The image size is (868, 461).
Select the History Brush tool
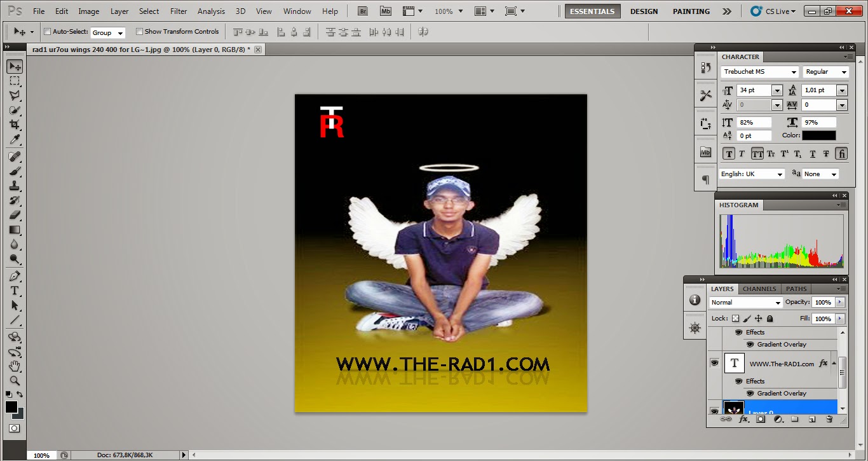coord(14,200)
